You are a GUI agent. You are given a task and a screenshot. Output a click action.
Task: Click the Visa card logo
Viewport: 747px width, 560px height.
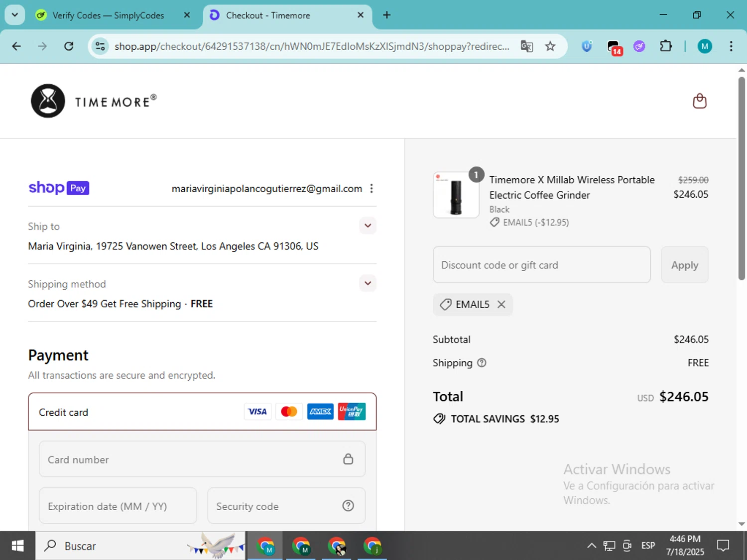(x=257, y=412)
